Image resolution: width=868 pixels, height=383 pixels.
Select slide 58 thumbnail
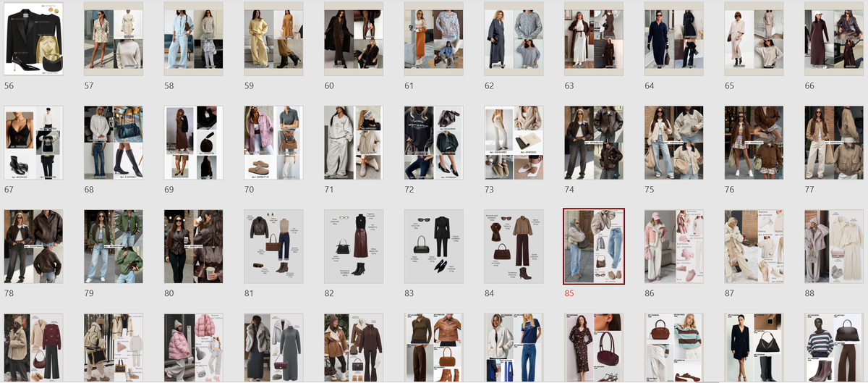click(x=193, y=39)
